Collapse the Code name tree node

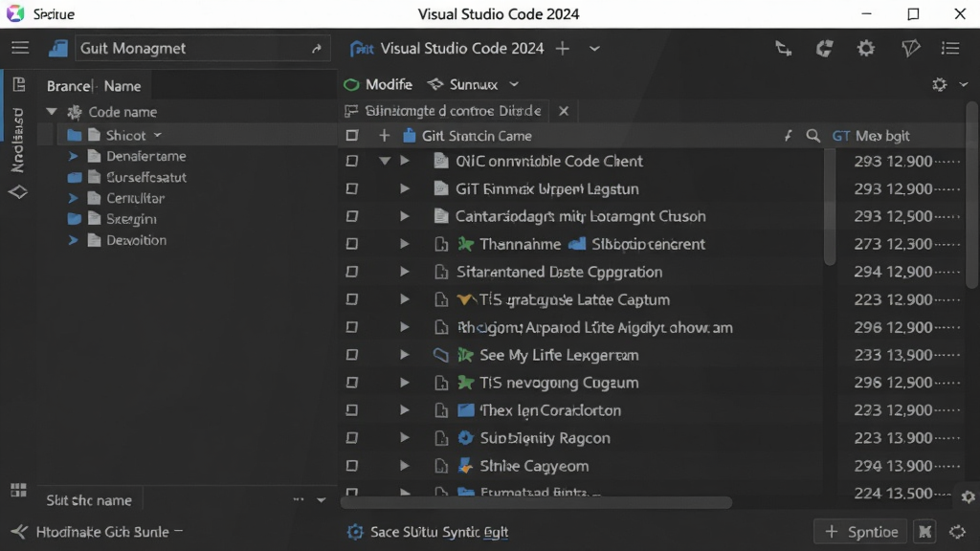pos(52,112)
